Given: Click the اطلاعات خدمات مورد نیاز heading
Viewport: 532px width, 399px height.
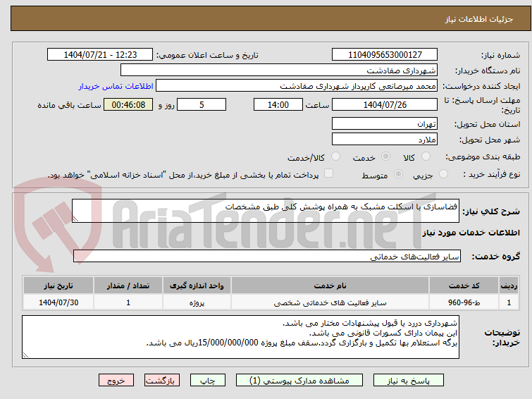Looking at the screenshot, I should point(471,233).
